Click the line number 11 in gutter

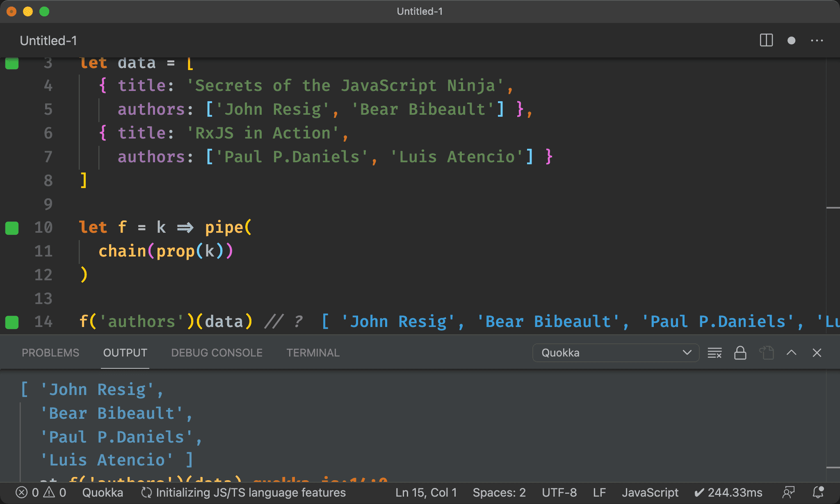43,251
